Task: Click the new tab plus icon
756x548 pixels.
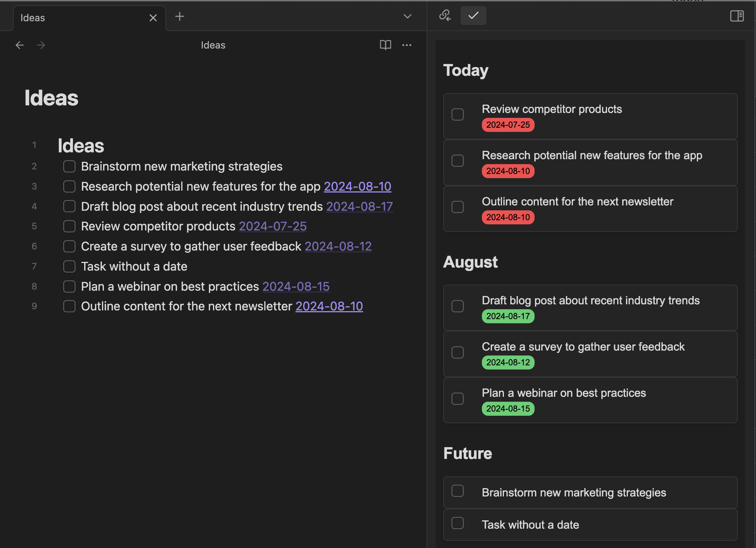Action: click(180, 16)
